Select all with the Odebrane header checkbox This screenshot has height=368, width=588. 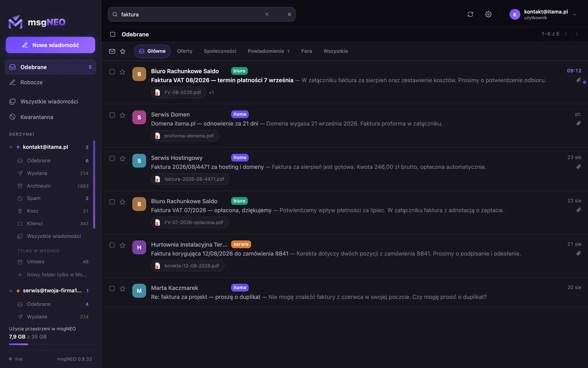112,34
